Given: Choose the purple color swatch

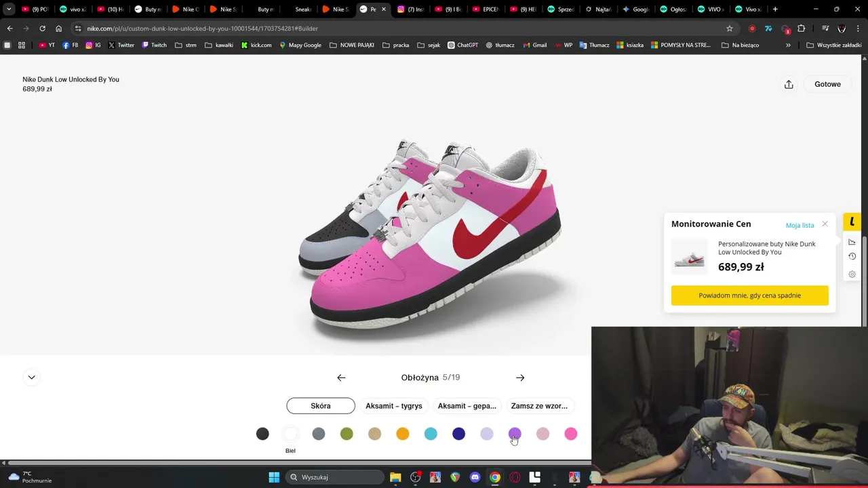Looking at the screenshot, I should click(515, 434).
